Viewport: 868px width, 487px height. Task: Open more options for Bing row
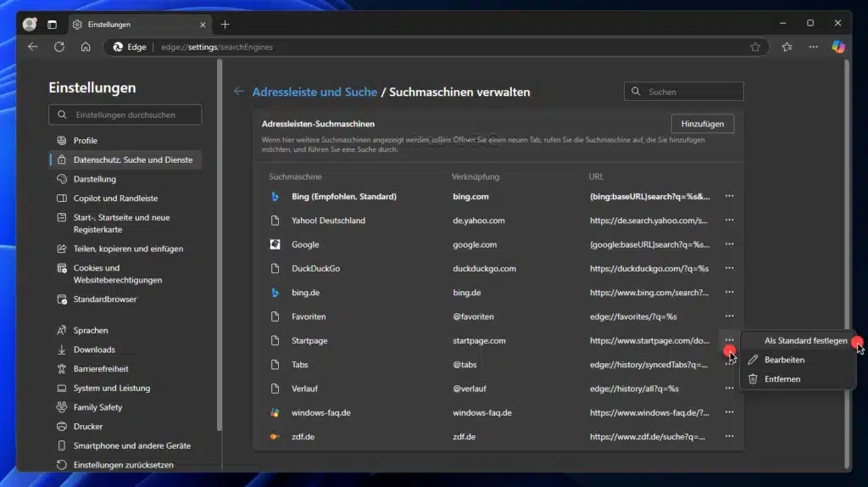[729, 196]
